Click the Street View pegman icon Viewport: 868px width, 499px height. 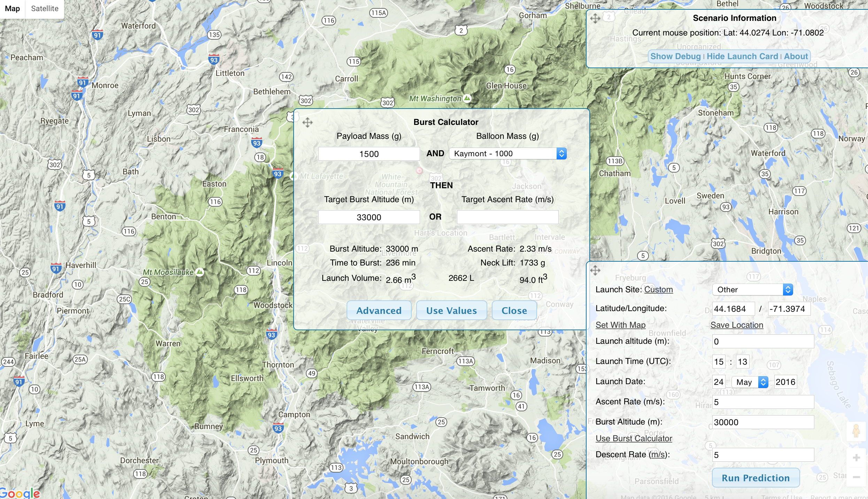point(856,431)
